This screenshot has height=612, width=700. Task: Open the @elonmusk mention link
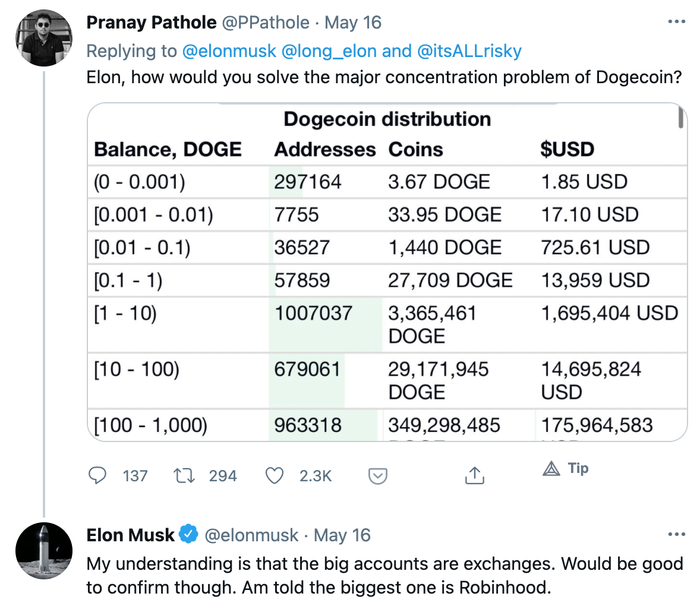229,51
